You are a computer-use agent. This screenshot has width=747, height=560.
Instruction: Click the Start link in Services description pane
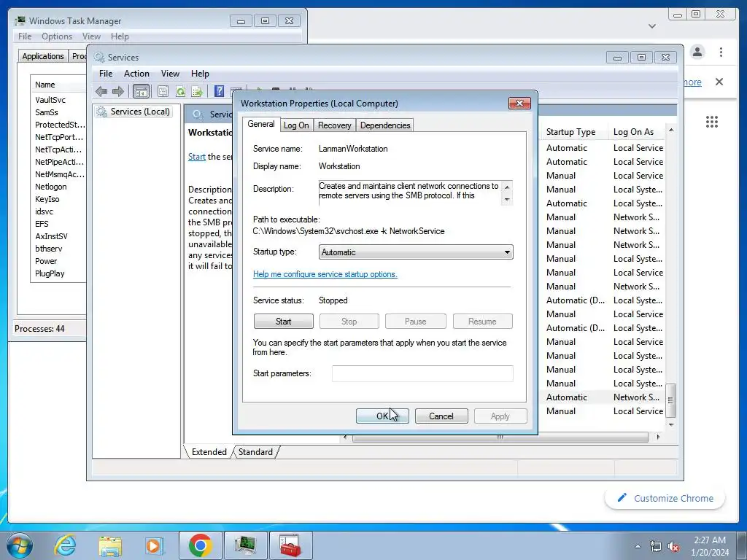[x=197, y=157]
